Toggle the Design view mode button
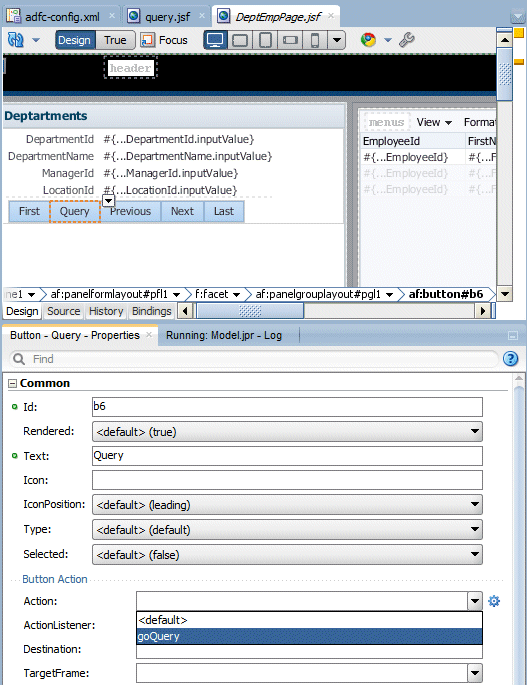 (74, 40)
